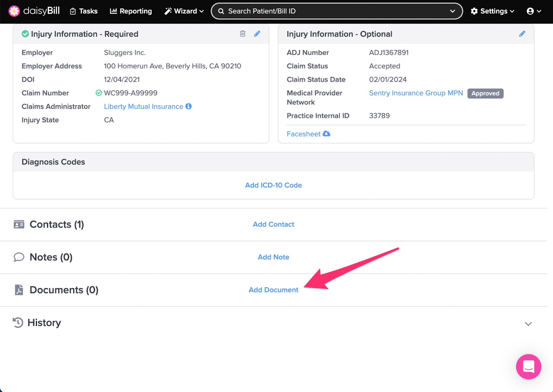Viewport: 553px width, 392px height.
Task: Click the Tasks clipboard icon
Action: pyautogui.click(x=73, y=11)
